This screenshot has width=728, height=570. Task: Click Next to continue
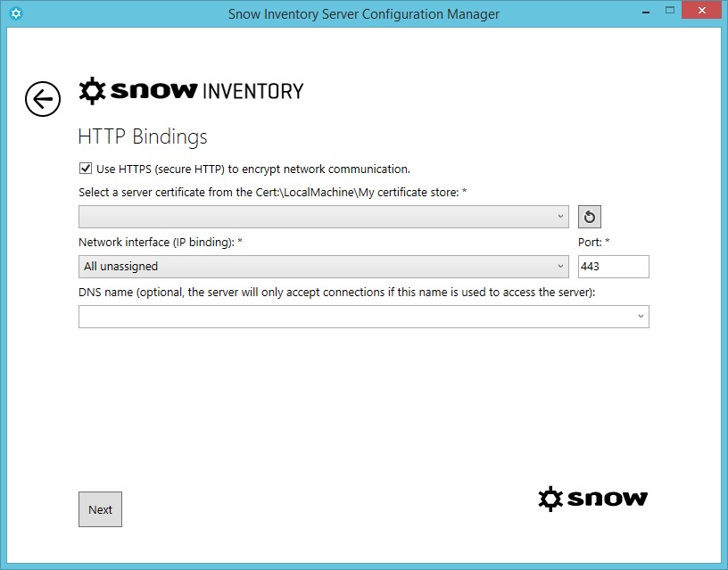point(100,509)
